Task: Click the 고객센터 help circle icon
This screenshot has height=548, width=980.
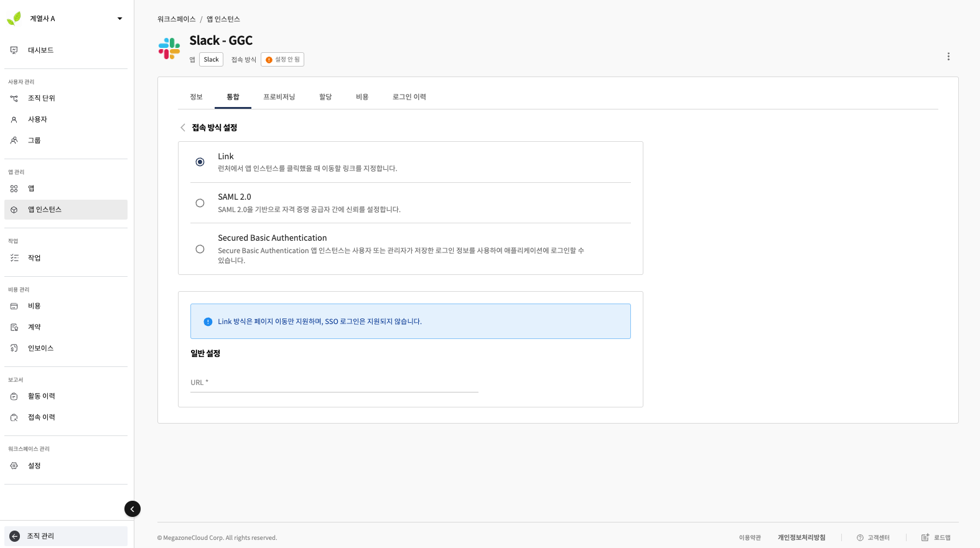Action: (860, 537)
